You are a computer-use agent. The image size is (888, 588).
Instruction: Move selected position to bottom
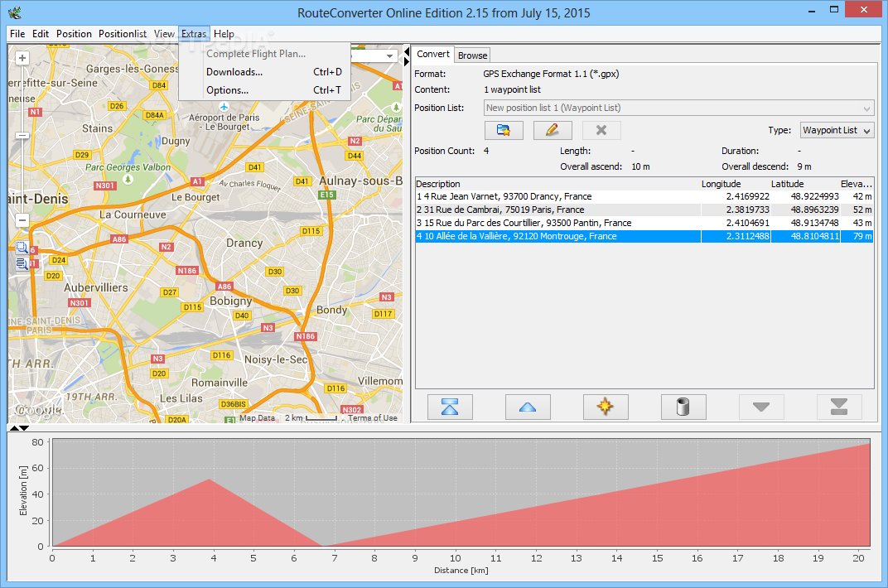tap(839, 407)
